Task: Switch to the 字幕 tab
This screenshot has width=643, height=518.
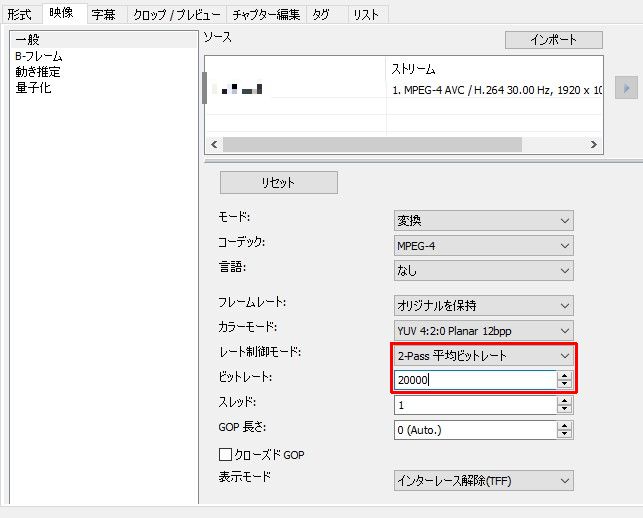Action: (102, 14)
